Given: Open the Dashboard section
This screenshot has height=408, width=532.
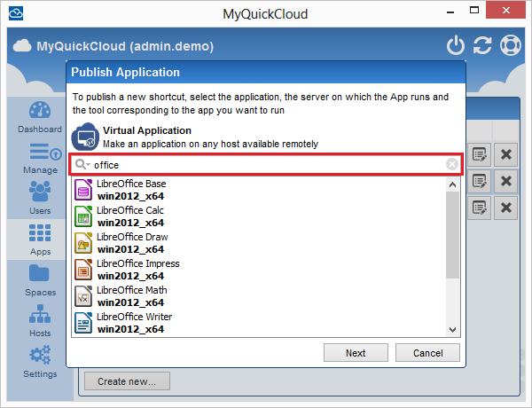Looking at the screenshot, I should pyautogui.click(x=40, y=117).
